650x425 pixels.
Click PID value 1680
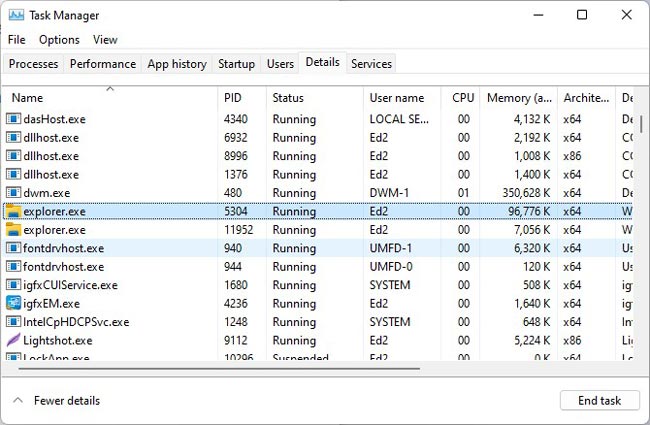[x=235, y=285]
